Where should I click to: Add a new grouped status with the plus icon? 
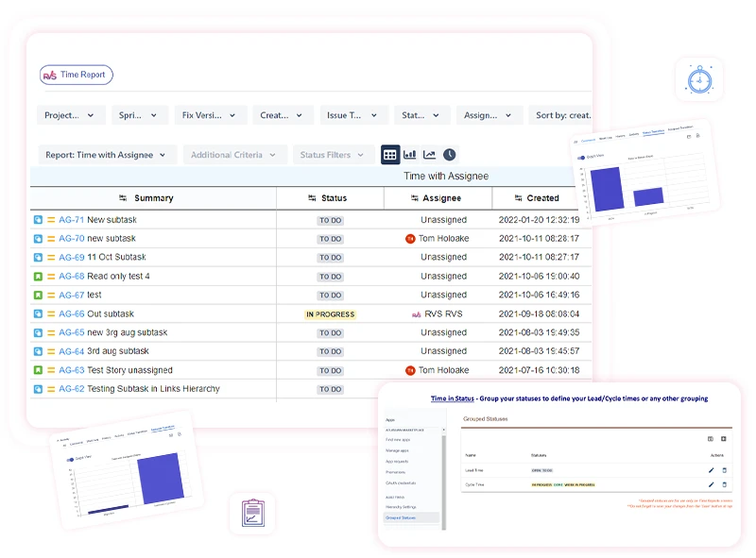(724, 439)
